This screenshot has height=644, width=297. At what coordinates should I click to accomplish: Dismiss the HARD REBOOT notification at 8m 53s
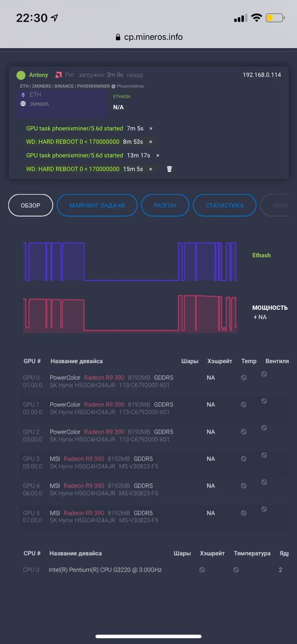pyautogui.click(x=150, y=142)
